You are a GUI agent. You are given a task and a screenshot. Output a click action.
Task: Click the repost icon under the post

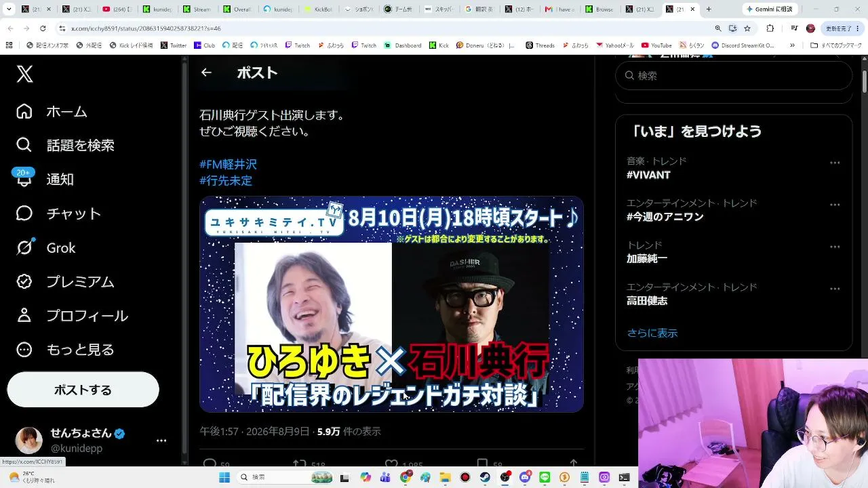pyautogui.click(x=299, y=464)
